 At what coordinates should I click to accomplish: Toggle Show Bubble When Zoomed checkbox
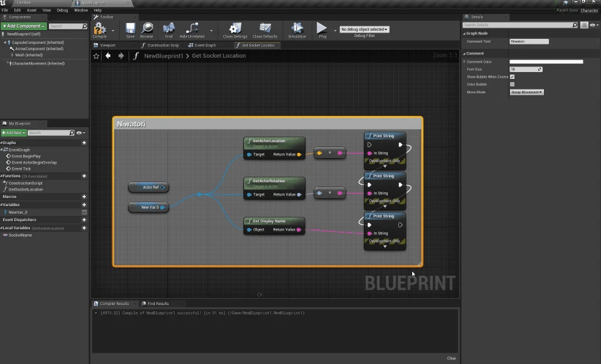point(512,77)
